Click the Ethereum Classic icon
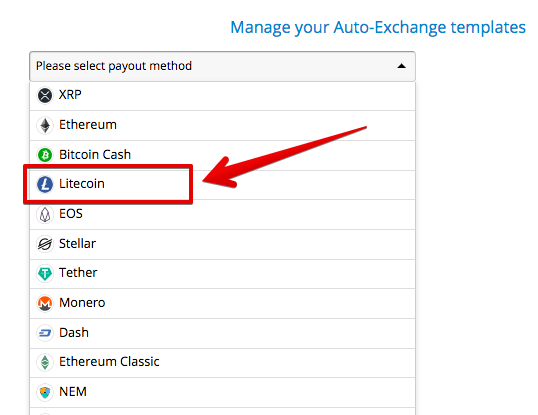 [45, 362]
